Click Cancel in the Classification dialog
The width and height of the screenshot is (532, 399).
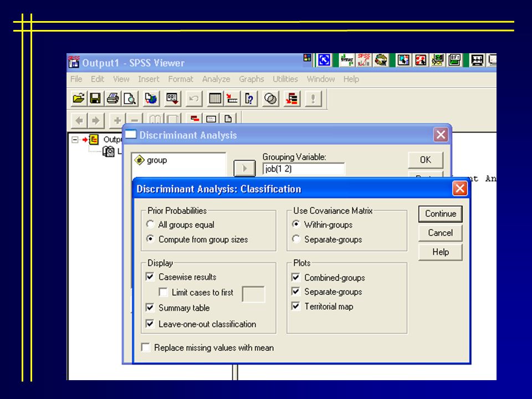click(x=441, y=233)
